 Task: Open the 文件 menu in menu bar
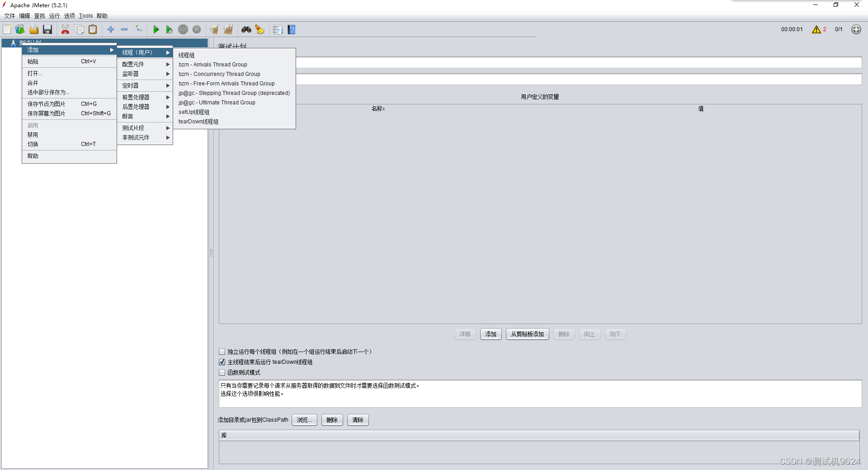tap(9, 16)
